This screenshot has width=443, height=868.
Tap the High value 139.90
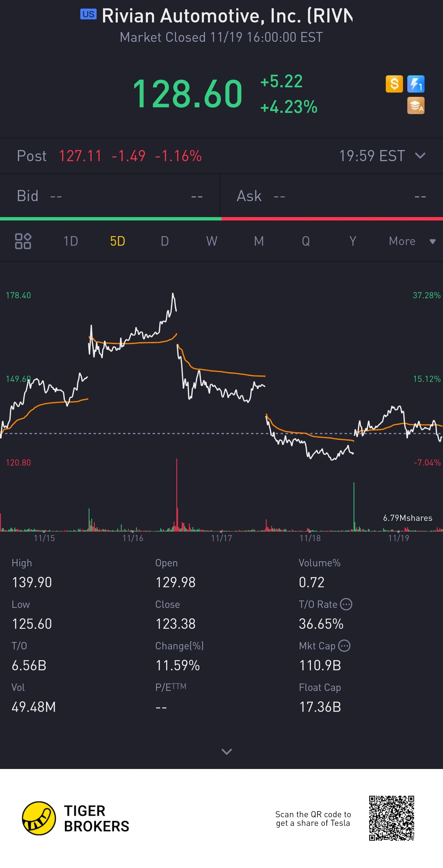tap(32, 582)
